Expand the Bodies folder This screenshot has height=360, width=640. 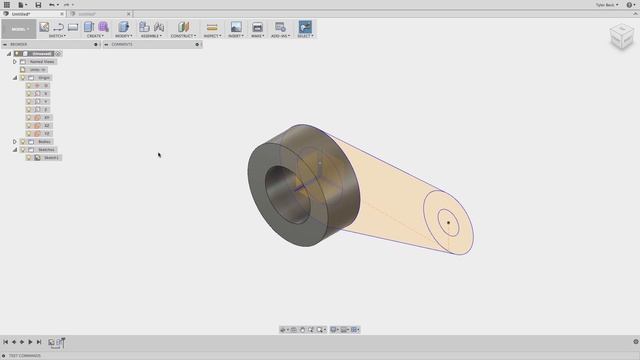(15, 142)
